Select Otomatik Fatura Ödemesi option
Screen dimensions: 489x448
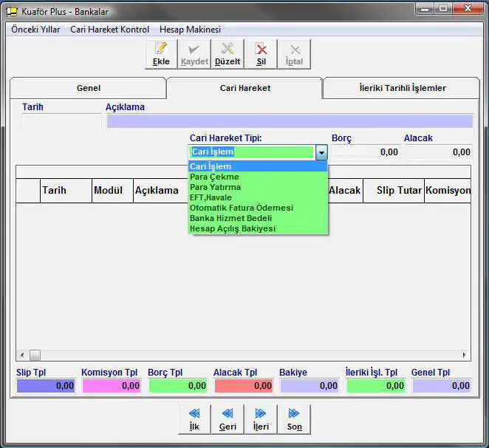click(241, 208)
